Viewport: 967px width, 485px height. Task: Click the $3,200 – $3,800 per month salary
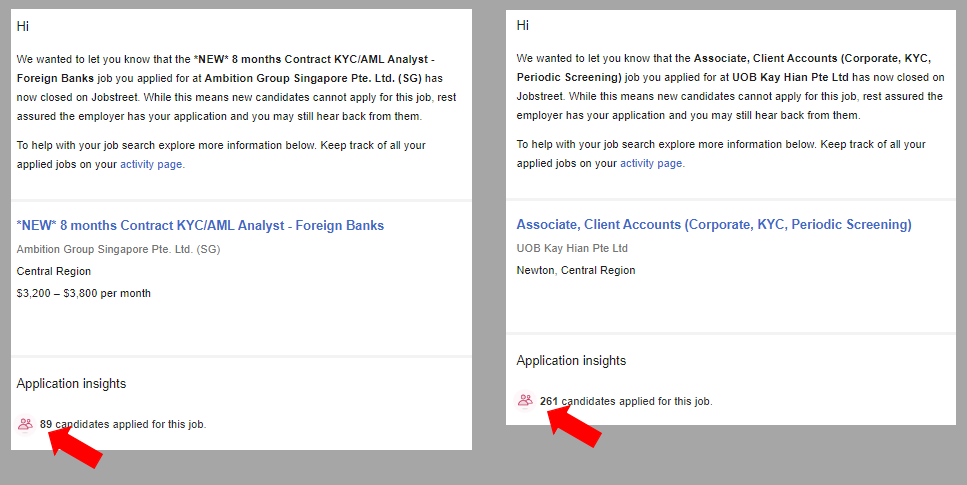(84, 294)
